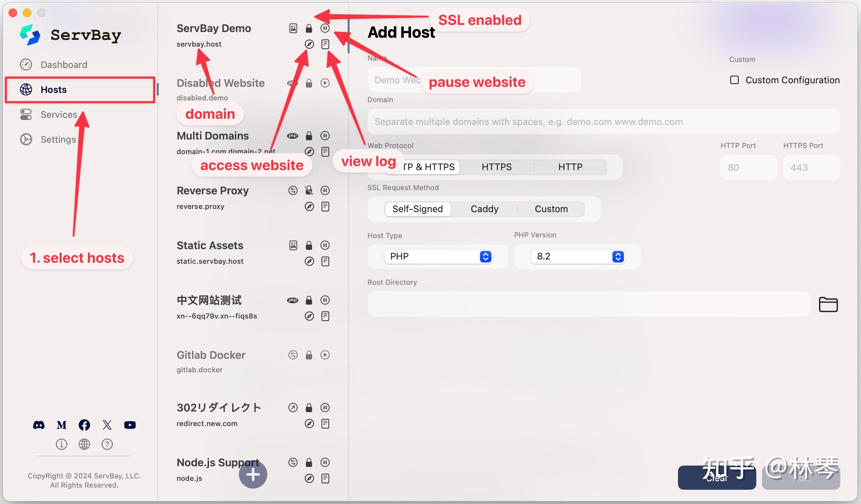Open the log viewer for ServBay Demo
This screenshot has width=861, height=504.
pyautogui.click(x=325, y=44)
